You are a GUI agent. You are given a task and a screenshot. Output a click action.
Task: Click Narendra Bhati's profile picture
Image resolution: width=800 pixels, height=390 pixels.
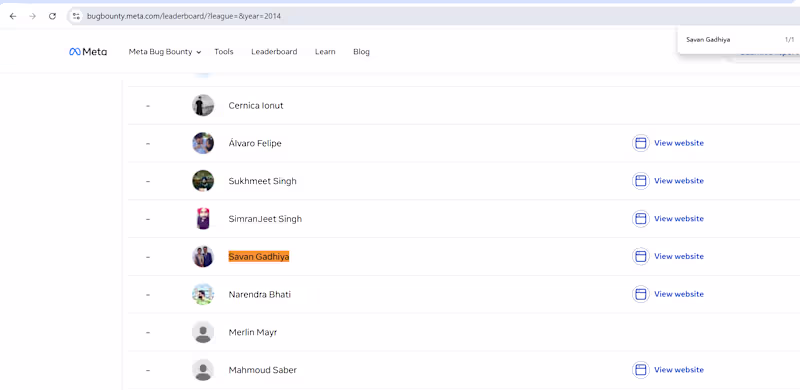(x=203, y=294)
